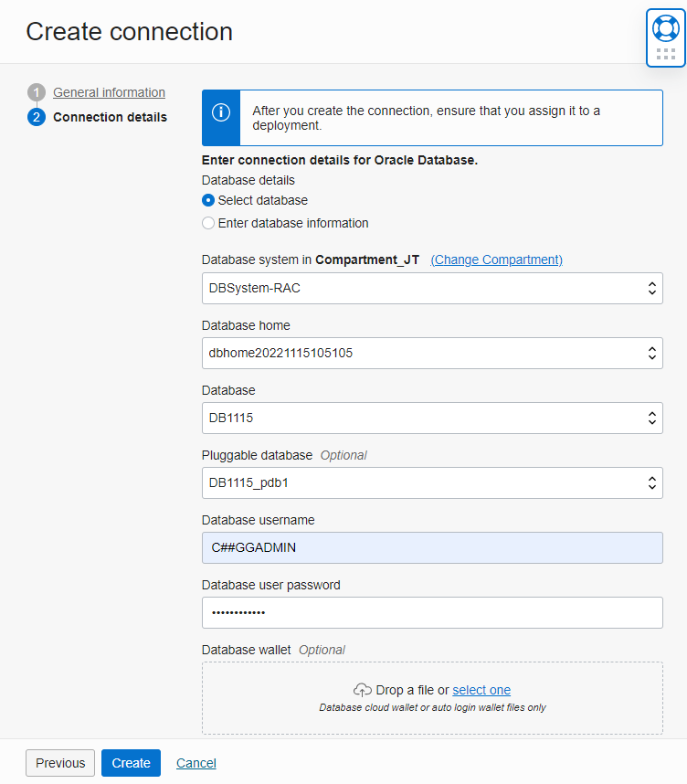Click the stepper arrows on the Database system dropdown
The image size is (687, 784).
(651, 288)
